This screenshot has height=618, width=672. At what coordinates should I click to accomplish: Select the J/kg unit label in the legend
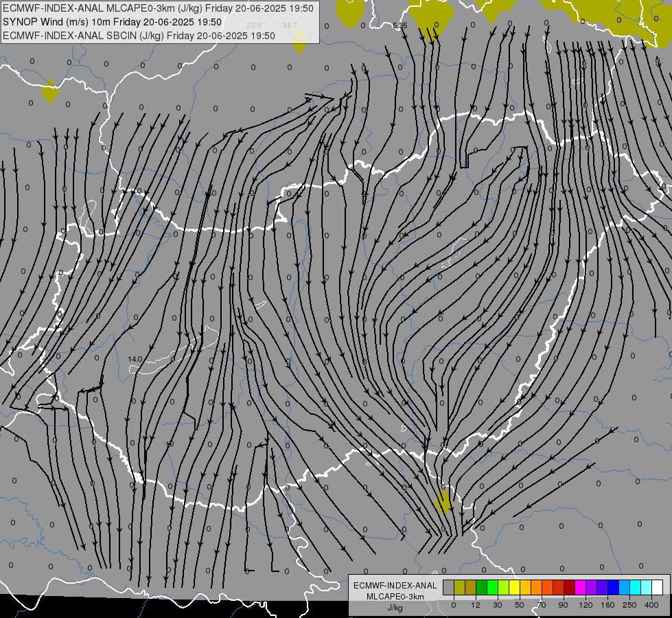(x=395, y=608)
